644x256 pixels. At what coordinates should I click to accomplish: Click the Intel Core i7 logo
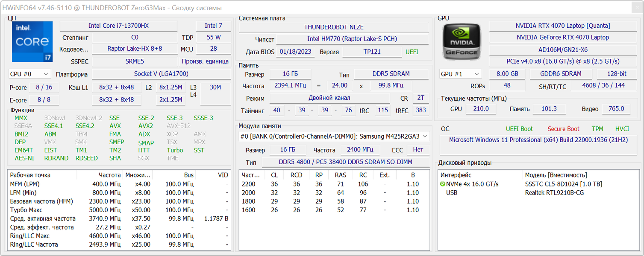tap(32, 42)
